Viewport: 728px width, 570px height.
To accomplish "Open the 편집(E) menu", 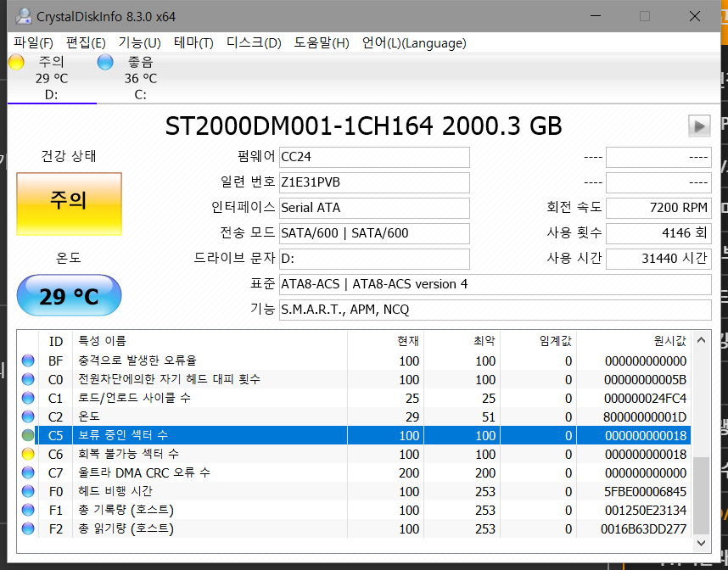I will (x=86, y=43).
